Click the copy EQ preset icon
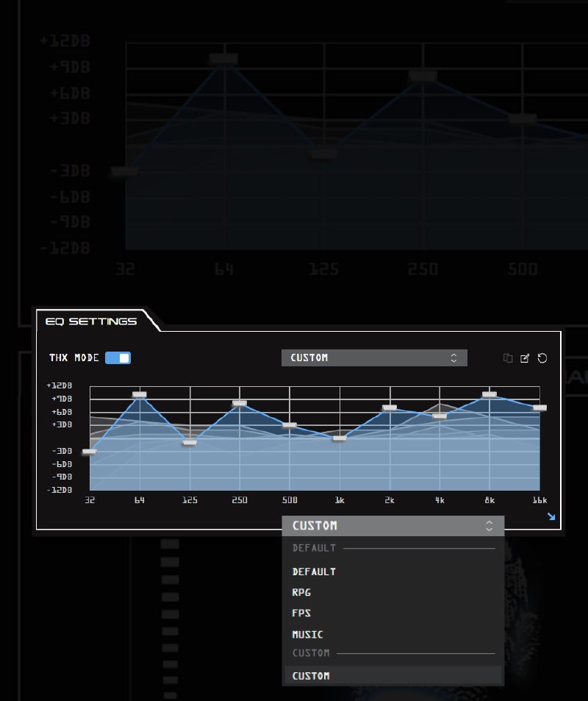Screen dimensions: 588x701 [x=508, y=358]
